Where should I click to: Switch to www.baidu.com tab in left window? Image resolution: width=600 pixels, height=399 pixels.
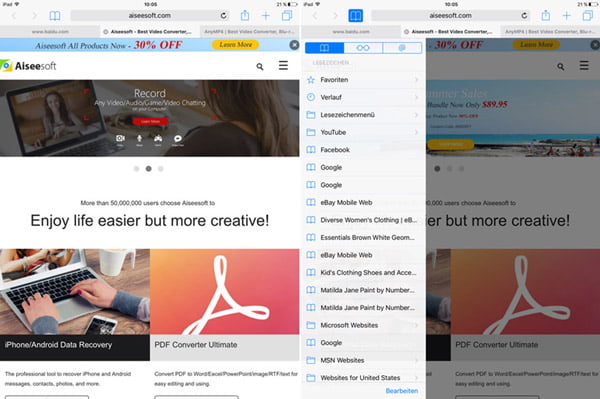click(x=50, y=32)
